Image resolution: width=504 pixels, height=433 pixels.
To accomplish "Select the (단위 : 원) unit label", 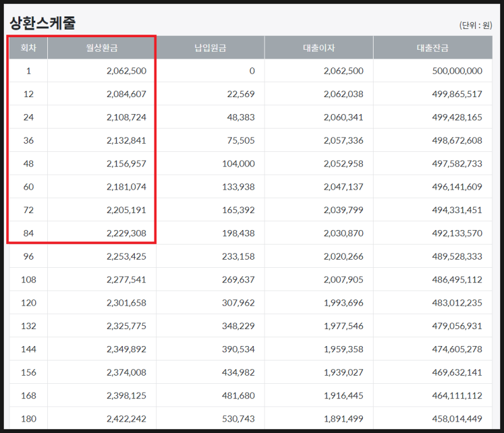I will click(476, 25).
